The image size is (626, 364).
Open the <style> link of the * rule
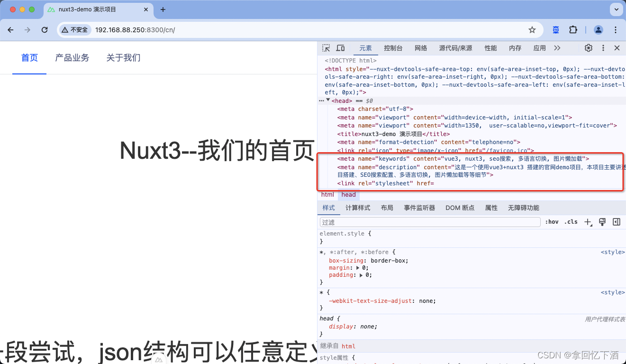click(x=613, y=292)
